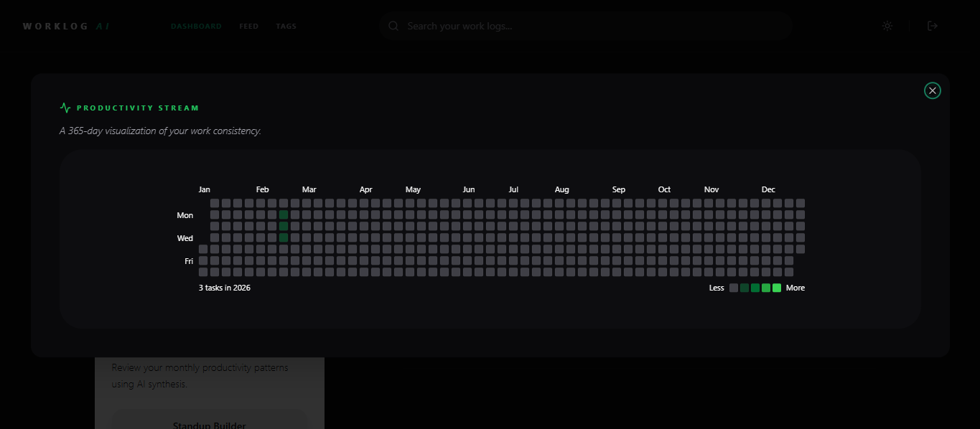Screen dimensions: 980x429
Task: Click the search magnifier icon
Action: [393, 26]
